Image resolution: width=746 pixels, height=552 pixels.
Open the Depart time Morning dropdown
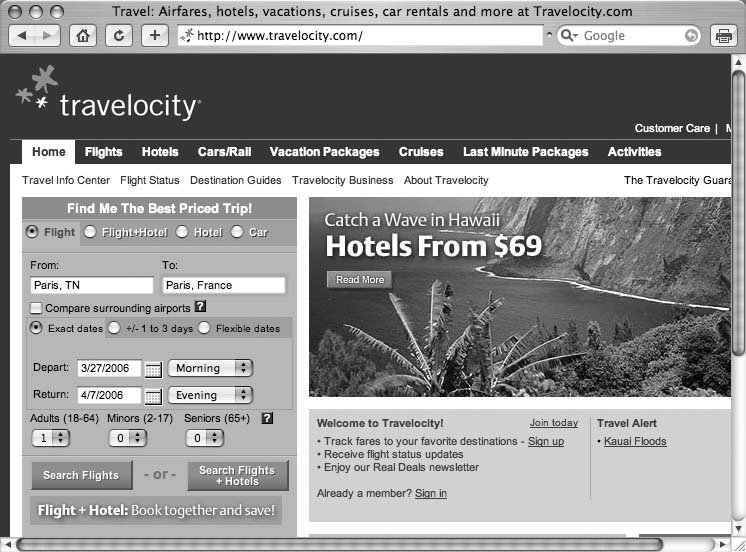210,368
